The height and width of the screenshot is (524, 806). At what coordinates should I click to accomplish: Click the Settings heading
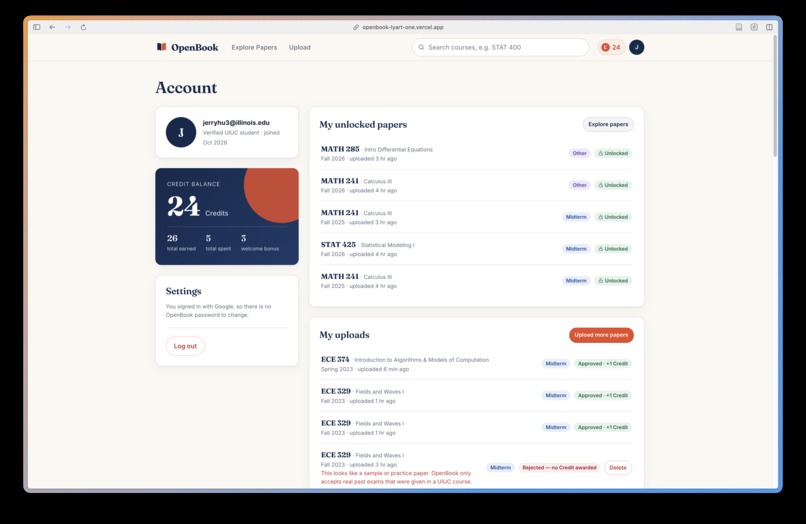pyautogui.click(x=184, y=291)
